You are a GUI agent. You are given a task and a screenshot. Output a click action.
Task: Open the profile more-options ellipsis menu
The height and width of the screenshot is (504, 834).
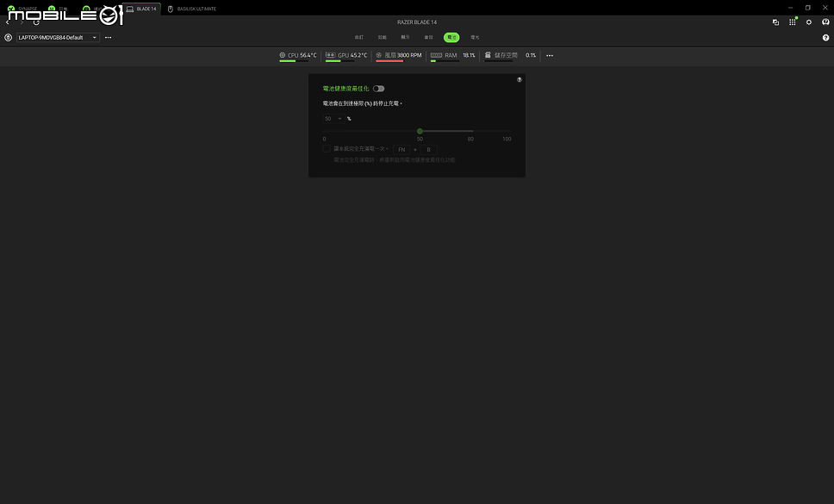[x=108, y=38]
